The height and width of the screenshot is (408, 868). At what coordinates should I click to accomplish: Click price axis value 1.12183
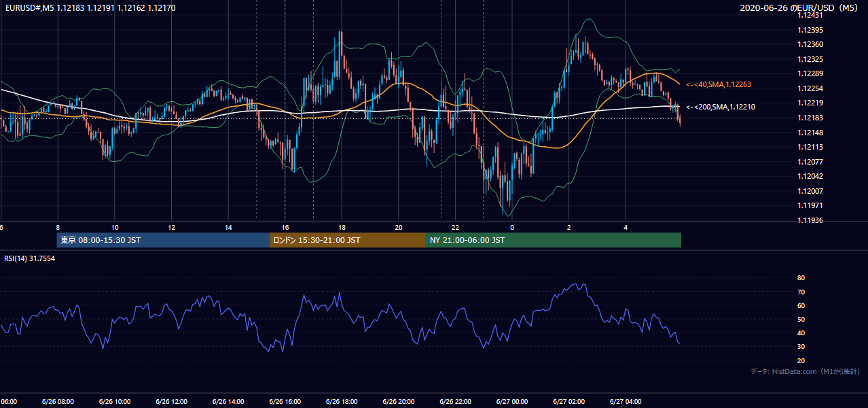pyautogui.click(x=811, y=118)
